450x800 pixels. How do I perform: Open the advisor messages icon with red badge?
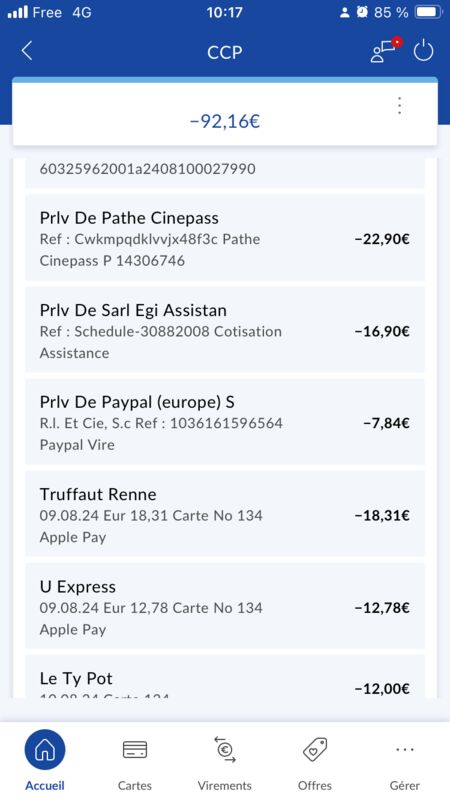tap(386, 50)
